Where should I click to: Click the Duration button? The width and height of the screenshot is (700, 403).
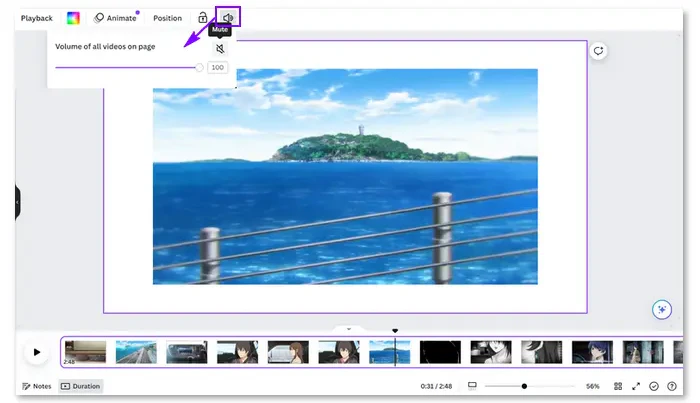click(x=80, y=386)
